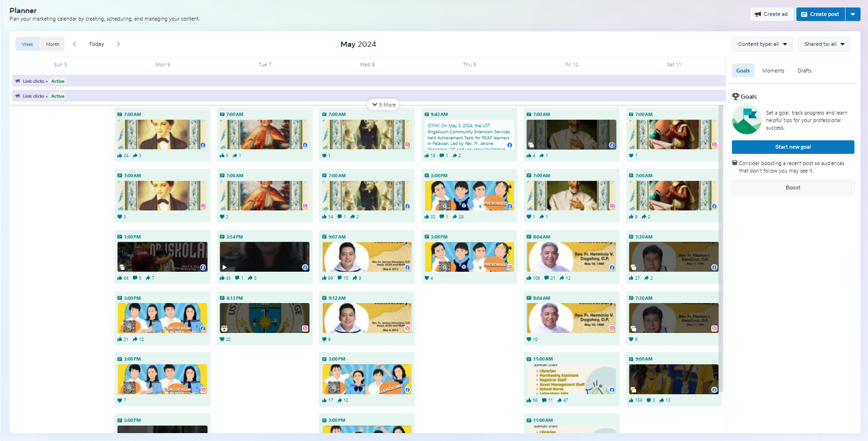868x441 pixels.
Task: Open Thursday 9:43 AM ICYMI text post
Action: coord(469,135)
